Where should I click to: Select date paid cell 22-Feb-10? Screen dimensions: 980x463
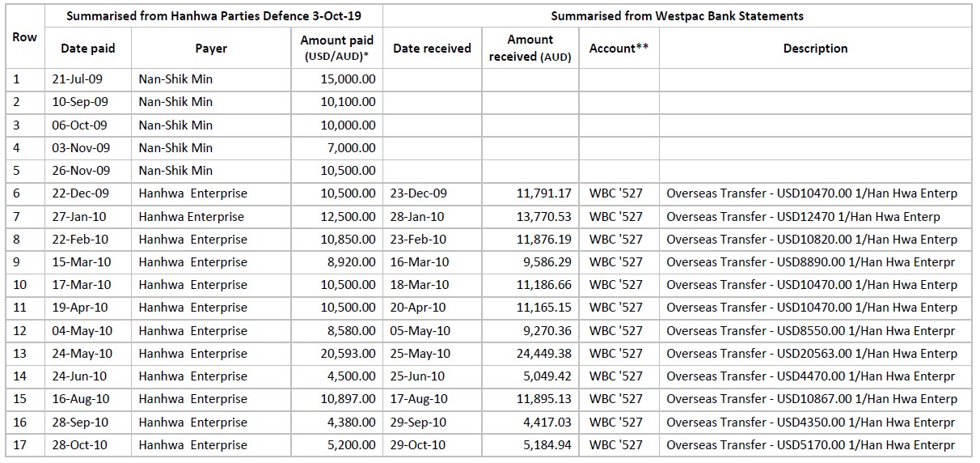point(79,239)
